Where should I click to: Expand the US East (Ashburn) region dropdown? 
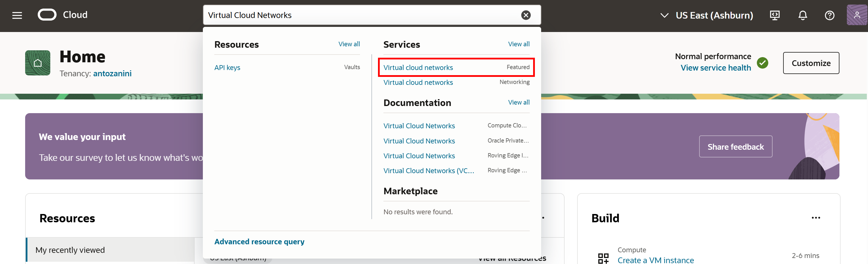[x=707, y=15]
